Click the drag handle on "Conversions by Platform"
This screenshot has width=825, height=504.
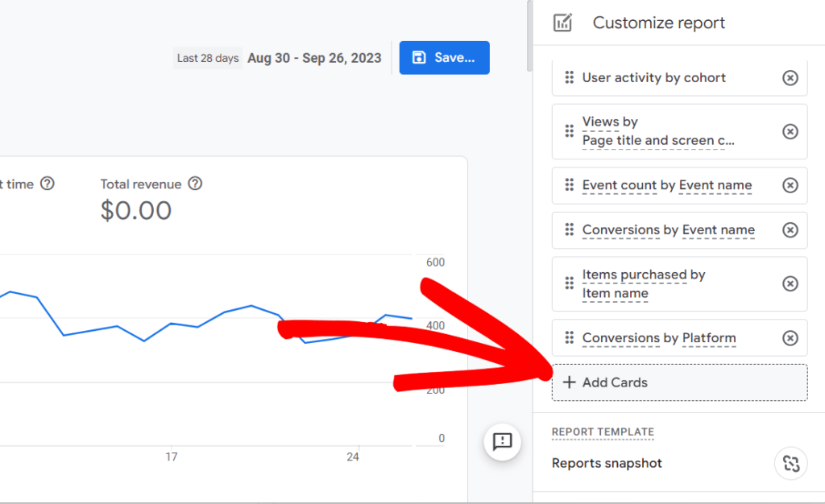pos(570,337)
